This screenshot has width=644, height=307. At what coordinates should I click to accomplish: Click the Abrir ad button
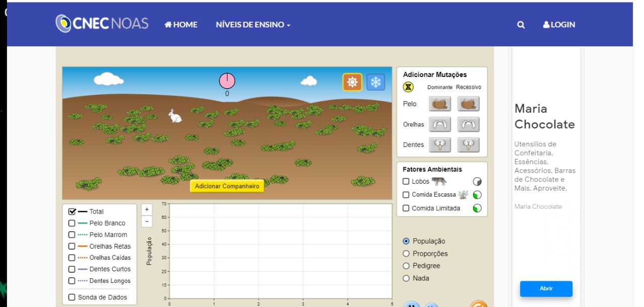pos(546,288)
